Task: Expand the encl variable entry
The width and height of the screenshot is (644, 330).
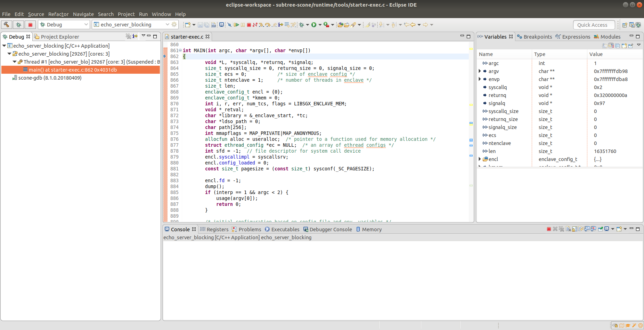Action: (x=480, y=159)
